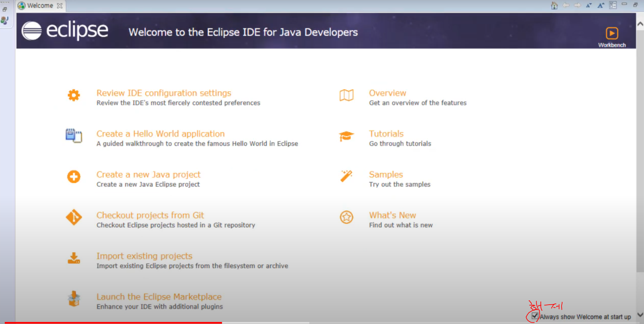644x324 pixels.
Task: Click the restore icon in left trim
Action: 5,9
